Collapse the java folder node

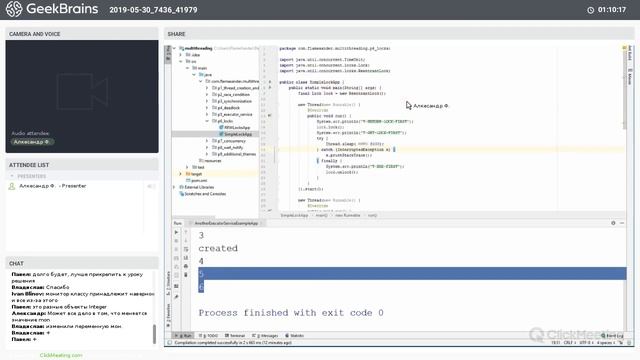point(194,75)
